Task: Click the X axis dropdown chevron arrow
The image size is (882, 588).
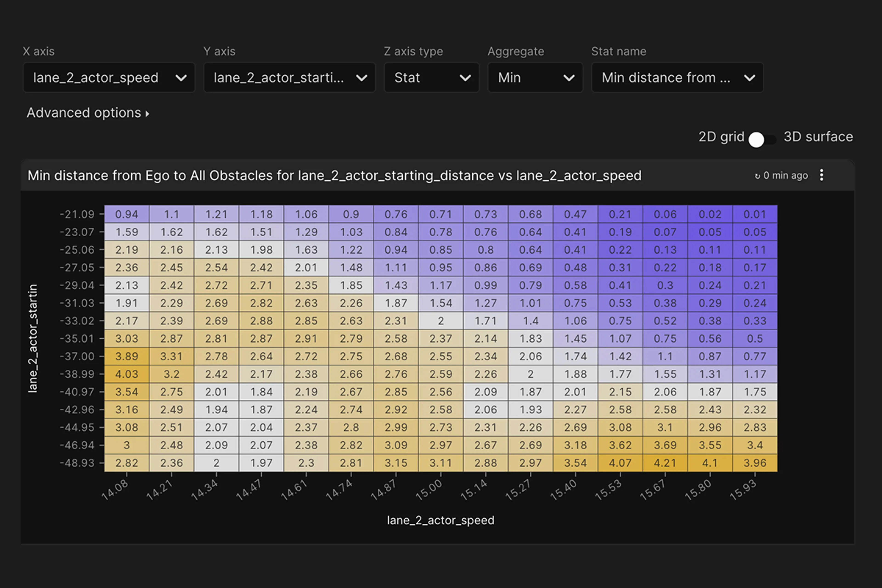Action: [x=181, y=78]
